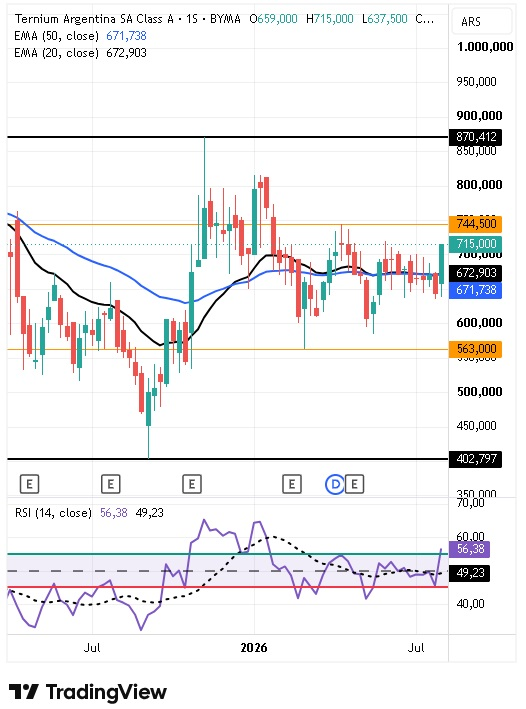Viewport: 526px width, 709px height.
Task: Click the blue dividend D marker
Action: [335, 484]
